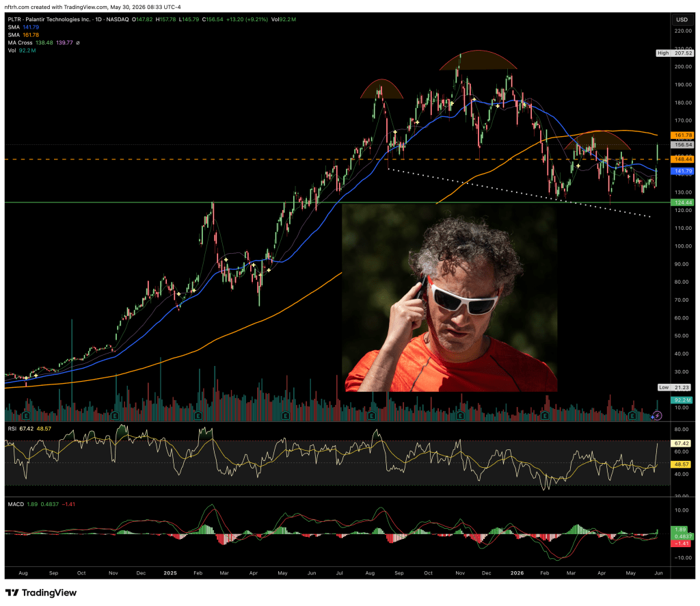Open the August 2024 earnings E marker

[x=27, y=417]
